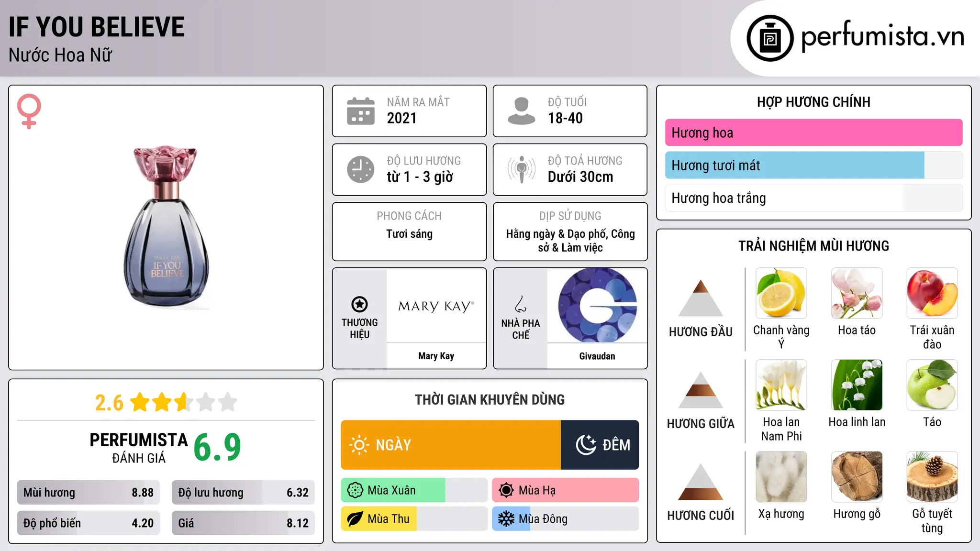This screenshot has height=551, width=980.
Task: Click the pink female gender symbol
Action: click(29, 111)
